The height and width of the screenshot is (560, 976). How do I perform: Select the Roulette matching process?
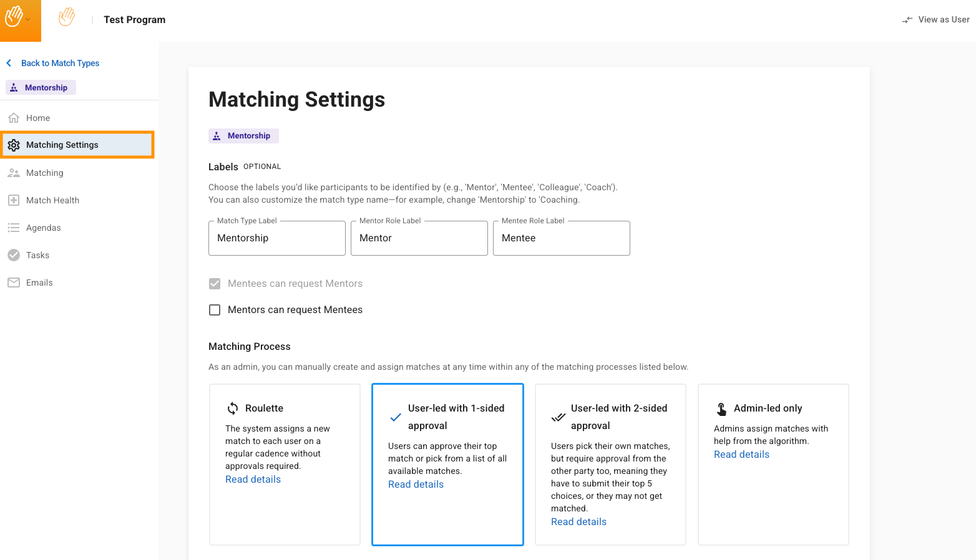[x=285, y=464]
